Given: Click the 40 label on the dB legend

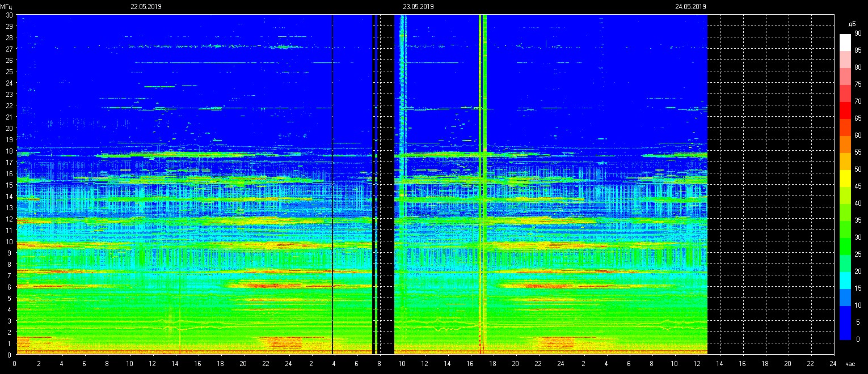Looking at the screenshot, I should (x=858, y=203).
